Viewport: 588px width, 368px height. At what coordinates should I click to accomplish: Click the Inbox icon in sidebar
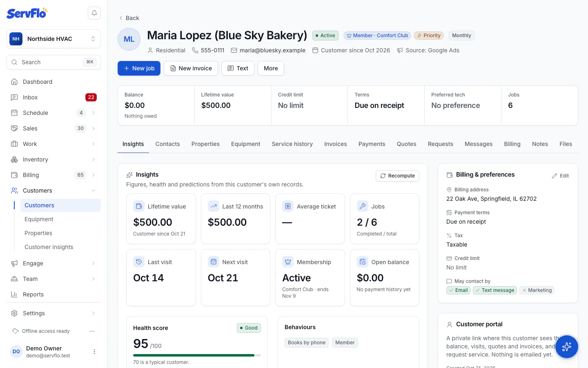pyautogui.click(x=14, y=97)
